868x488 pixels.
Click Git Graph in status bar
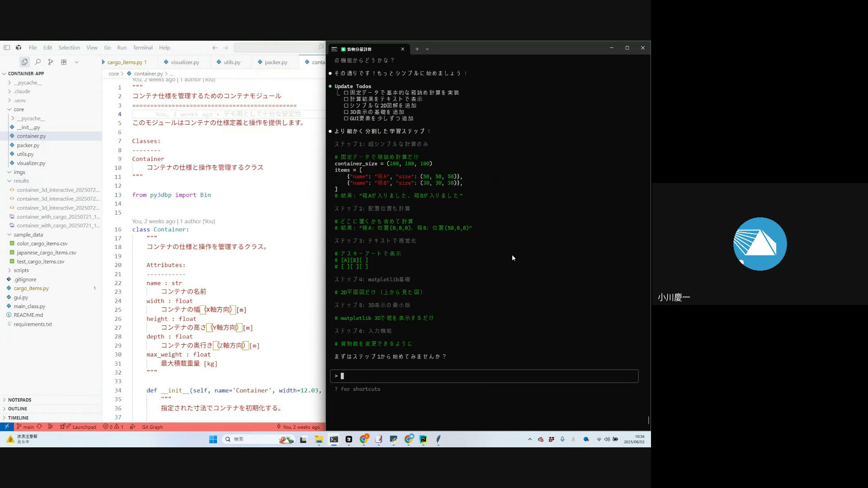tap(152, 427)
